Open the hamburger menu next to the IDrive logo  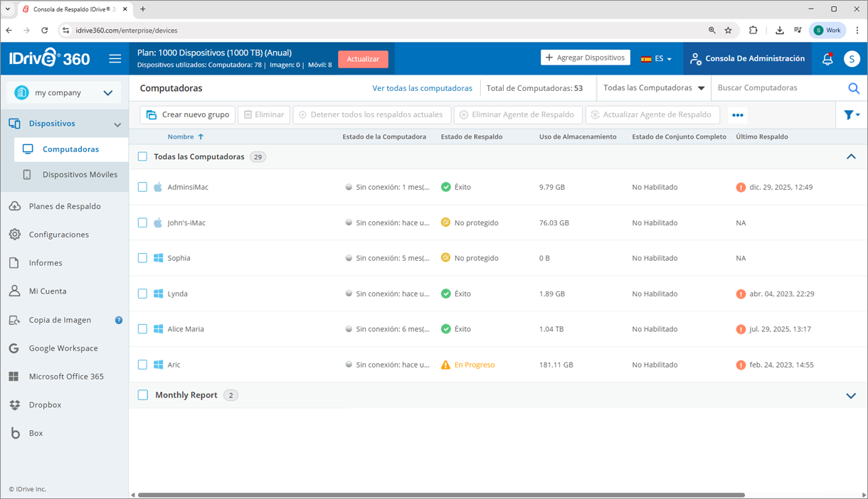pyautogui.click(x=115, y=59)
